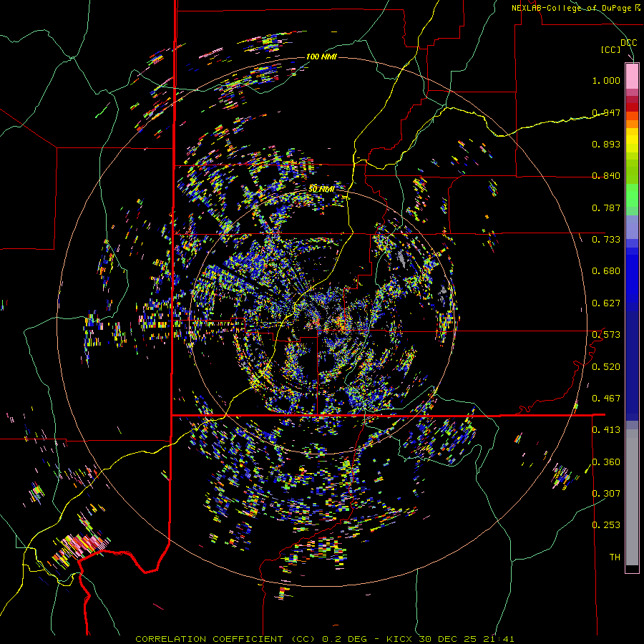Select the 0.253 scale value
The width and height of the screenshot is (644, 644).
point(606,525)
